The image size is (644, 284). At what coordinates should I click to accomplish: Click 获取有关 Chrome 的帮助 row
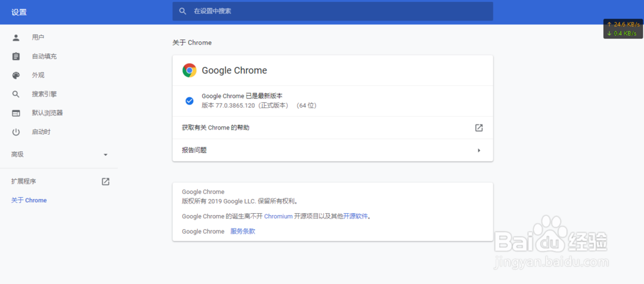(333, 128)
